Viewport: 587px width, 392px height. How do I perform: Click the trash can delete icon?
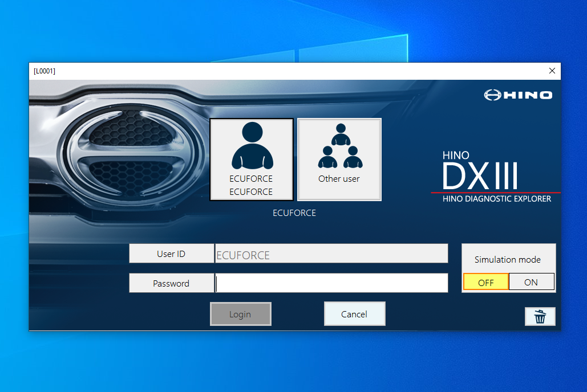pyautogui.click(x=540, y=317)
